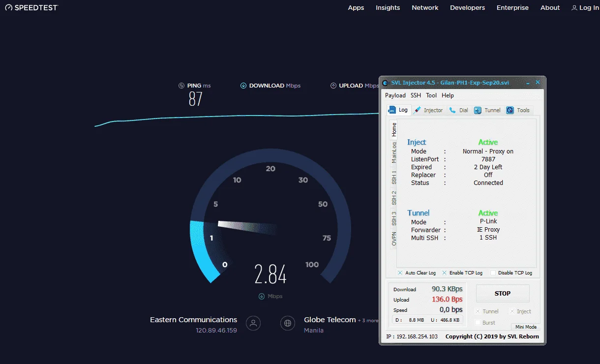Click the '2 Day Left' expiry value
The width and height of the screenshot is (600, 364).
(x=488, y=167)
